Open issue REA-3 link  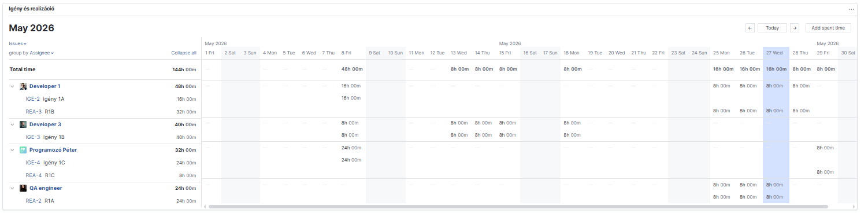[34, 112]
